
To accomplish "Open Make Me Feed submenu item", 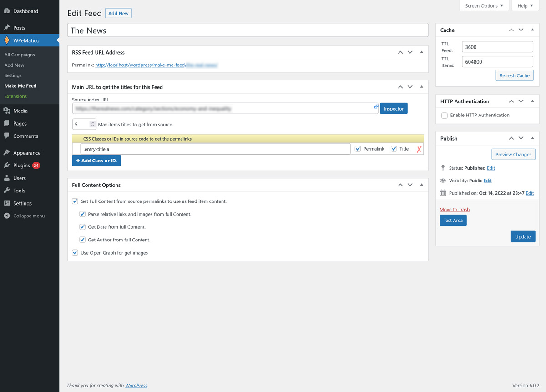I will [x=20, y=86].
